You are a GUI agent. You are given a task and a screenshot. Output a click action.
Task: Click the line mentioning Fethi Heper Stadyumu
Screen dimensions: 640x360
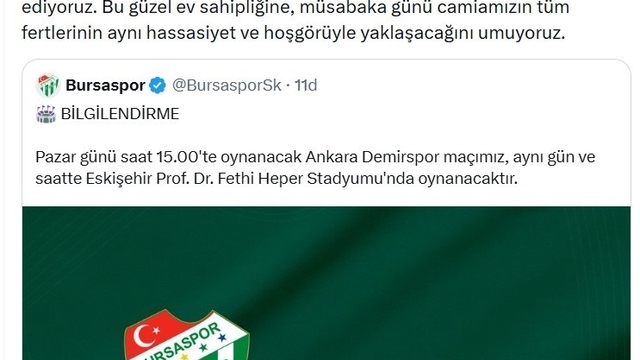(276, 179)
